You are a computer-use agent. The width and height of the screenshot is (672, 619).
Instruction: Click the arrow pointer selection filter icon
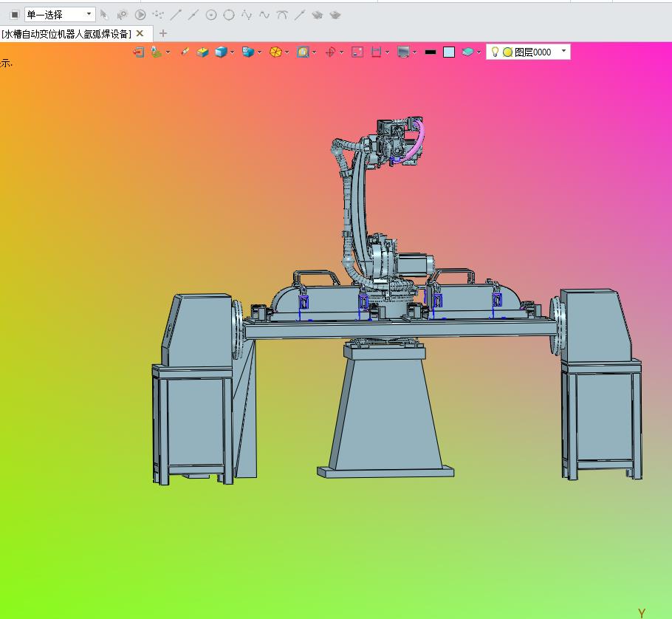tap(104, 14)
